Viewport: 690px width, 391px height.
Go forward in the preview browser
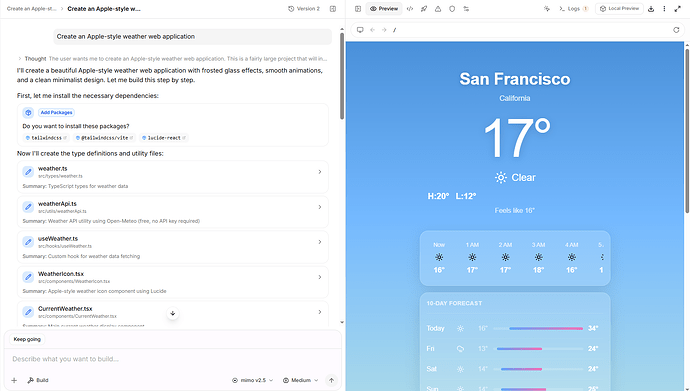[x=384, y=30]
